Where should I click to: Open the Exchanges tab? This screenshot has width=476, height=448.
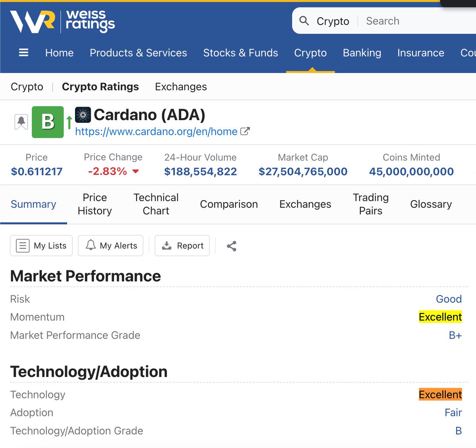coord(305,204)
